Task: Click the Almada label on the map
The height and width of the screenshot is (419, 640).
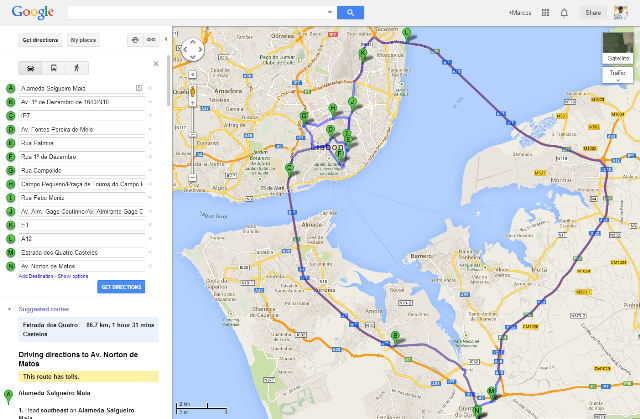Action: point(312,225)
